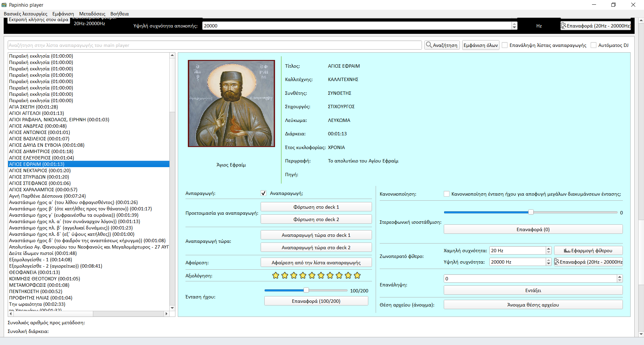Click Επαναφορά (20Hz - 20000Hz) in bandpass filter panel

tap(588, 262)
